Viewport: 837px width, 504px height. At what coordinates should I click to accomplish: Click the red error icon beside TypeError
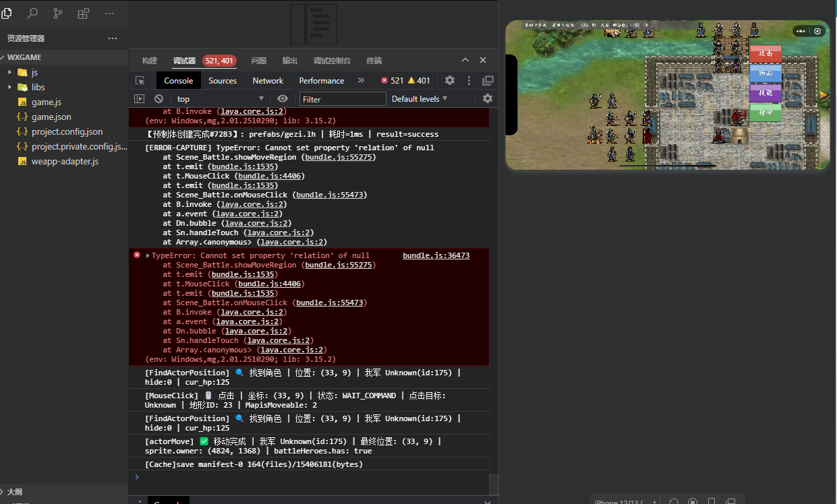pos(137,255)
